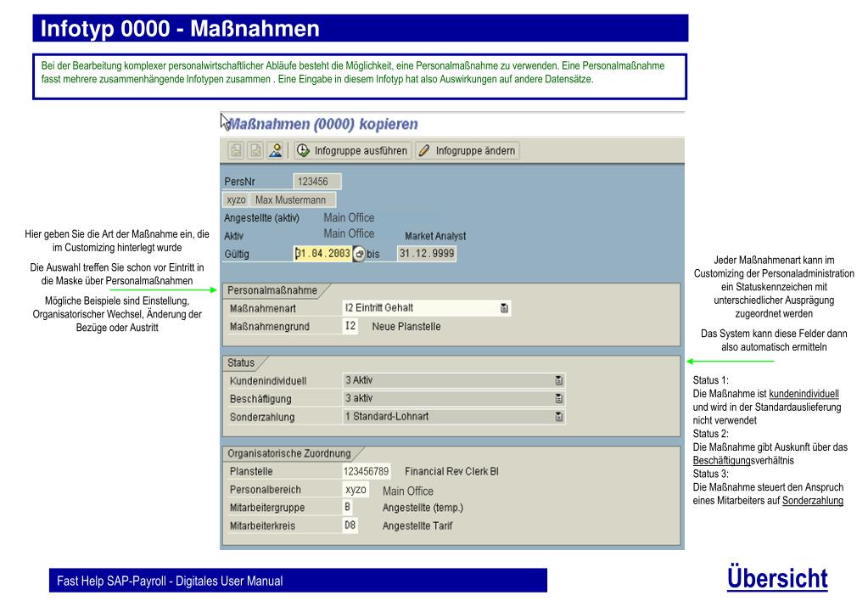Screen dimensions: 868x601
Task: Click the Personalmaßnahme group header tab
Action: tap(275, 290)
